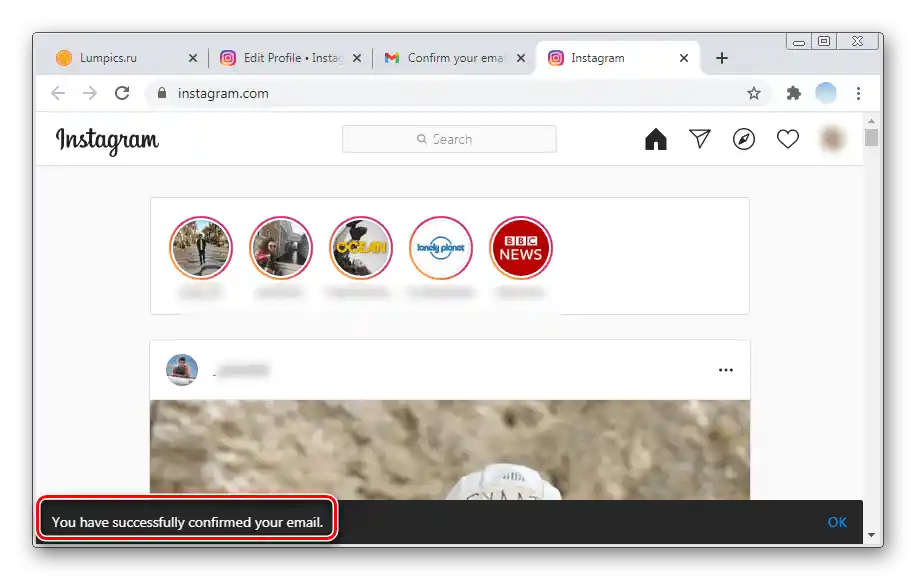Open Direct messages paper plane icon

[x=699, y=138]
